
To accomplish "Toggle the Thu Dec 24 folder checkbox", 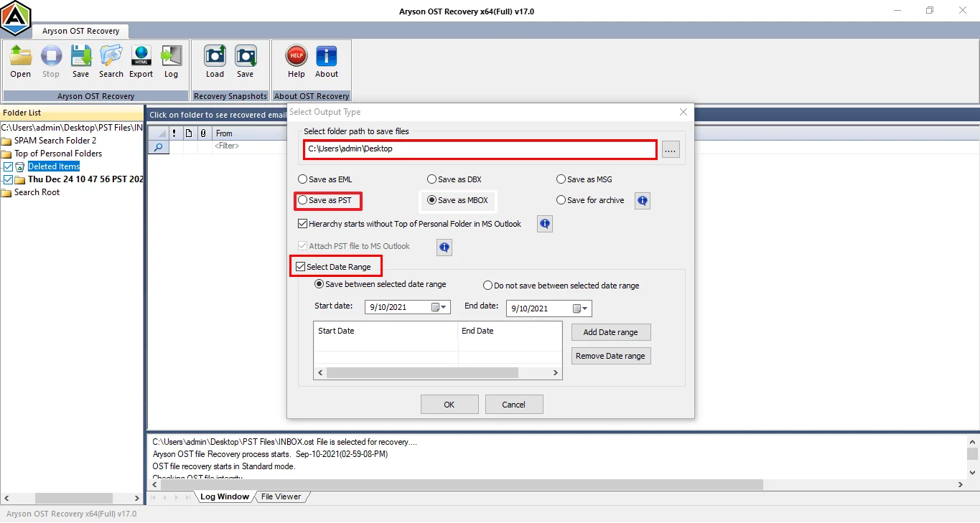I will pyautogui.click(x=8, y=179).
